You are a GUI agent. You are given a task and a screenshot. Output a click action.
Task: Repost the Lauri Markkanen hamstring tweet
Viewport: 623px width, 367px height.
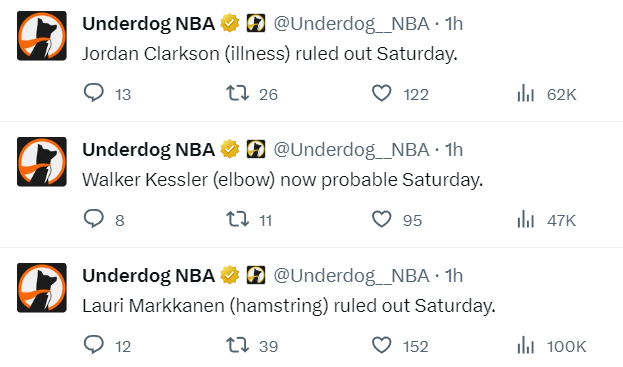[x=238, y=345]
